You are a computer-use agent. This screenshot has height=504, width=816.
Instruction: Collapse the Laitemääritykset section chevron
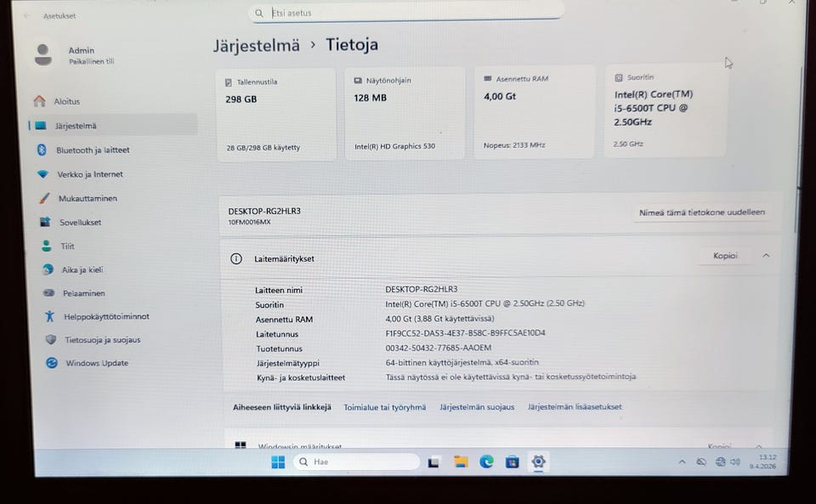pyautogui.click(x=766, y=255)
